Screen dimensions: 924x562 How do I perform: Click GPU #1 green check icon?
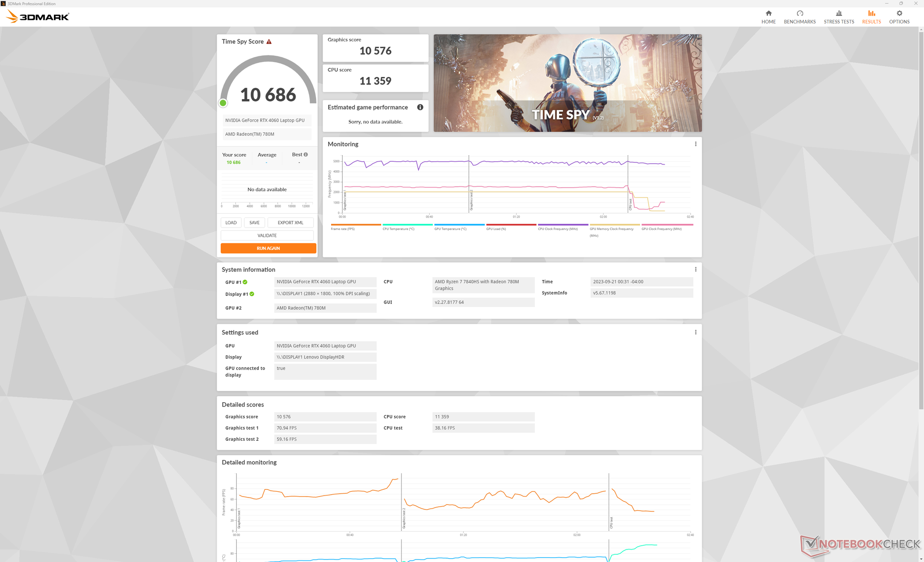pos(245,282)
